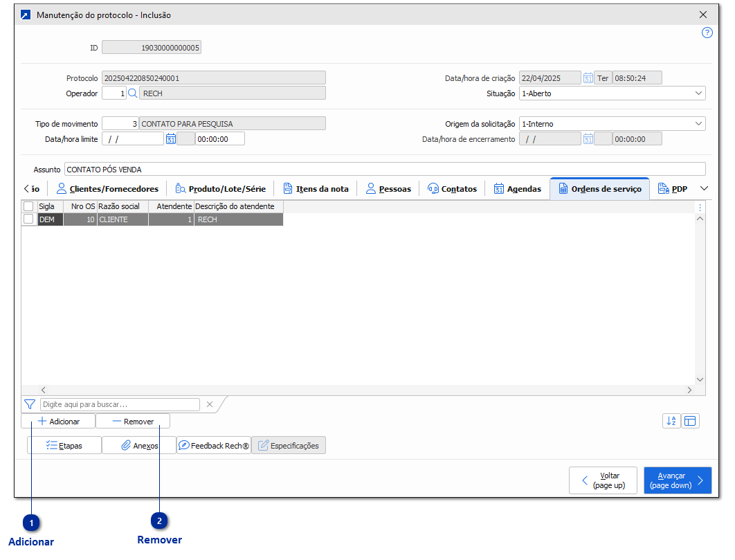The width and height of the screenshot is (735, 560).
Task: Select the RECH cell in grid row
Action: click(x=239, y=219)
